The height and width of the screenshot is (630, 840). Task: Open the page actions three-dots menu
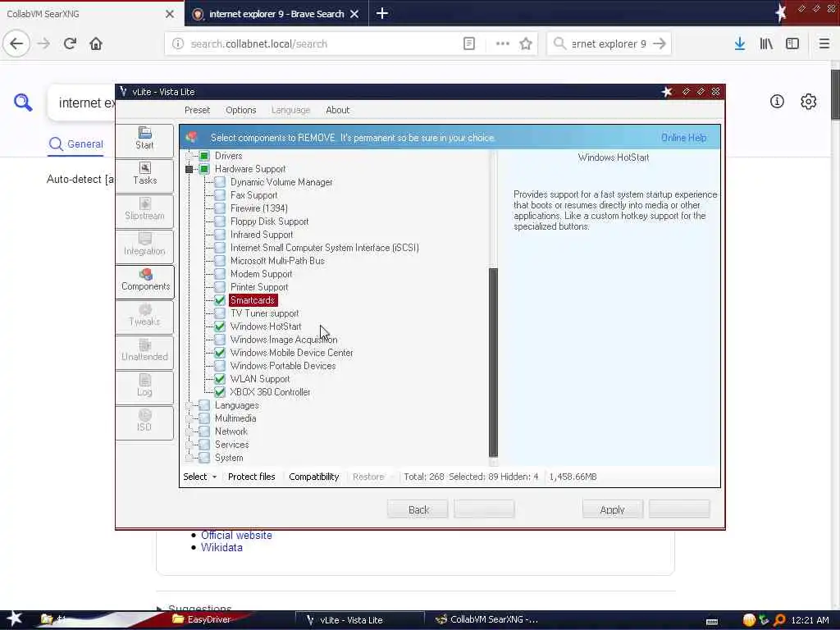(503, 44)
